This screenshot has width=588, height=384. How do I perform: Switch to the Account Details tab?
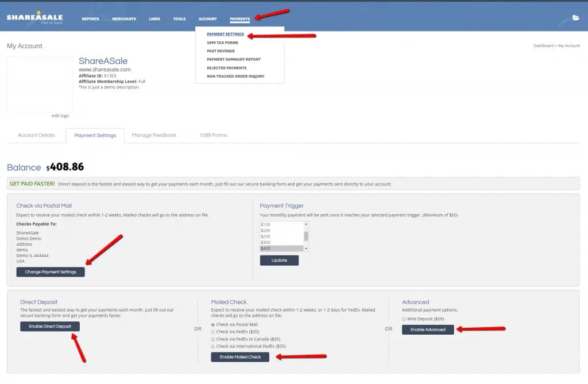(36, 135)
